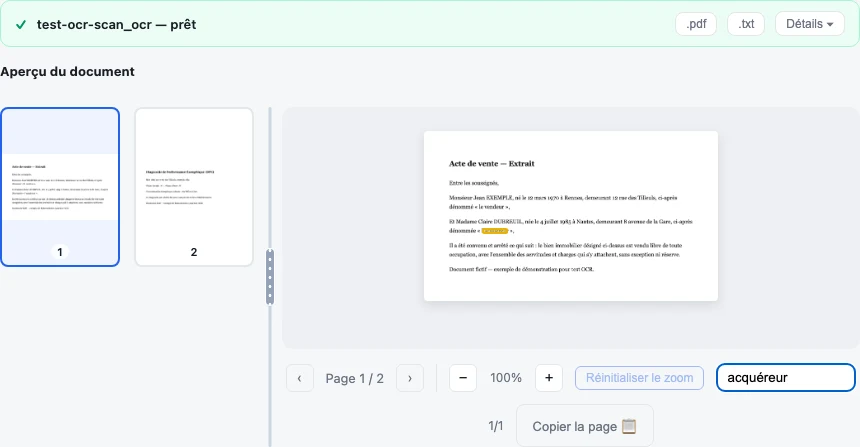Click the Acte de vente document heading
This screenshot has height=447, width=860.
[x=491, y=163]
